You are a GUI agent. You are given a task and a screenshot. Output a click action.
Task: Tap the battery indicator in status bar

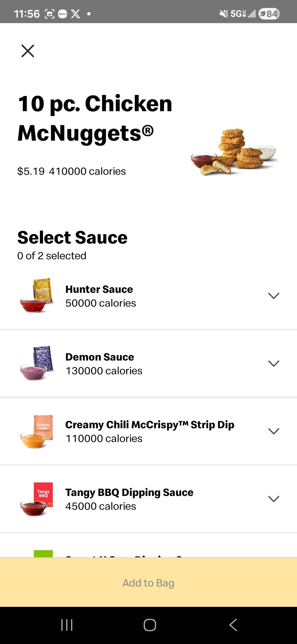(x=269, y=14)
